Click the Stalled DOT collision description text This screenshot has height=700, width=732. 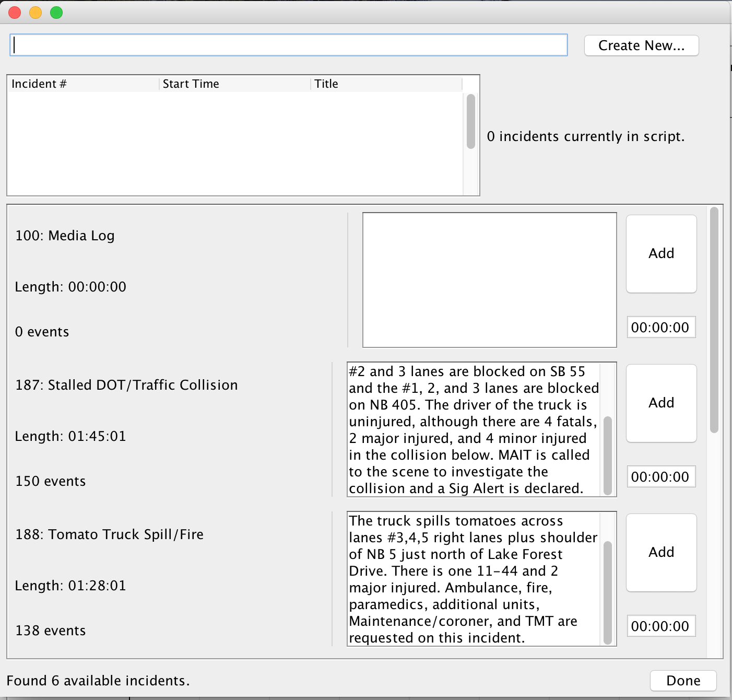(x=474, y=429)
